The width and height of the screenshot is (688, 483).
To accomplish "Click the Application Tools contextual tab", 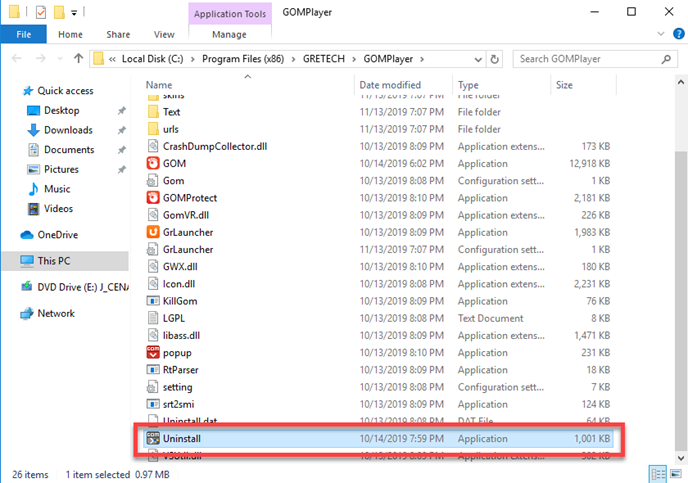I will tap(230, 14).
